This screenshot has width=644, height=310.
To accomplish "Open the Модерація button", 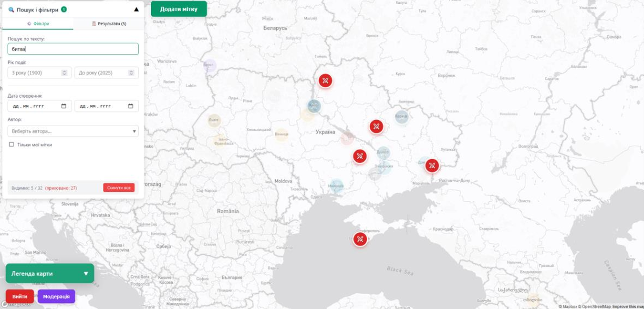I will 56,296.
